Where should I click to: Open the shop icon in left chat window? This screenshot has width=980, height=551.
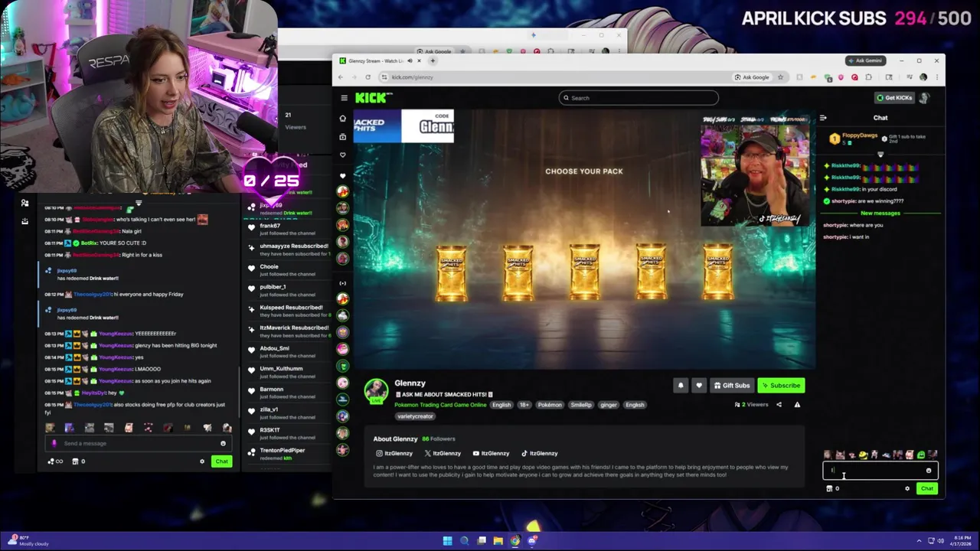point(75,461)
